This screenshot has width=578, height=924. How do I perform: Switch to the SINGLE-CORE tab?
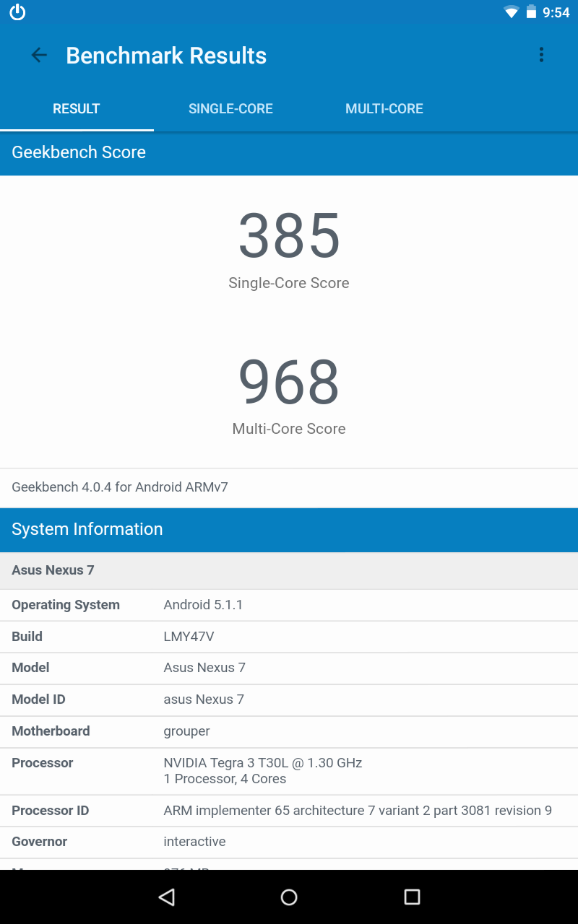(x=230, y=109)
